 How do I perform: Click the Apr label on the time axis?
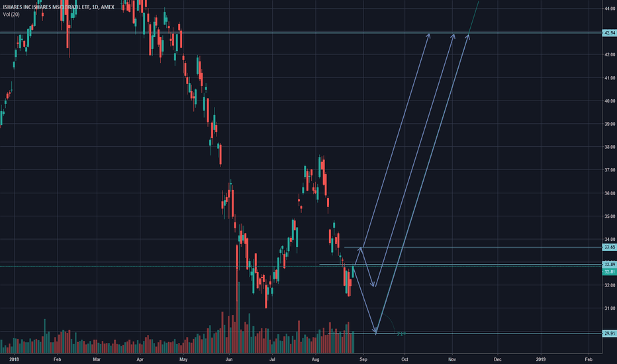[140, 359]
